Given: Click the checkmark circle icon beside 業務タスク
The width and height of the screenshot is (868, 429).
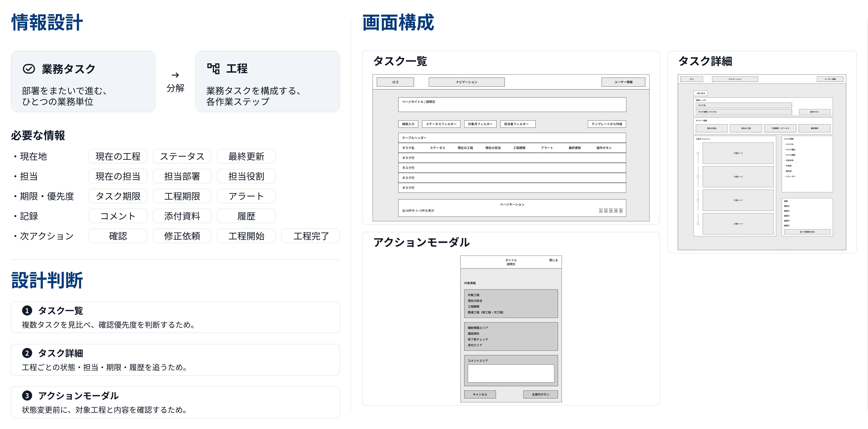Looking at the screenshot, I should point(29,69).
